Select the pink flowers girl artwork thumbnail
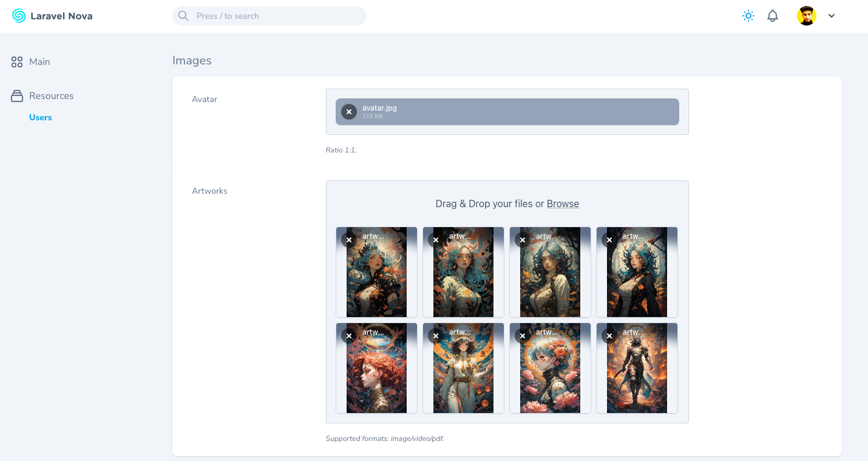 (x=550, y=377)
